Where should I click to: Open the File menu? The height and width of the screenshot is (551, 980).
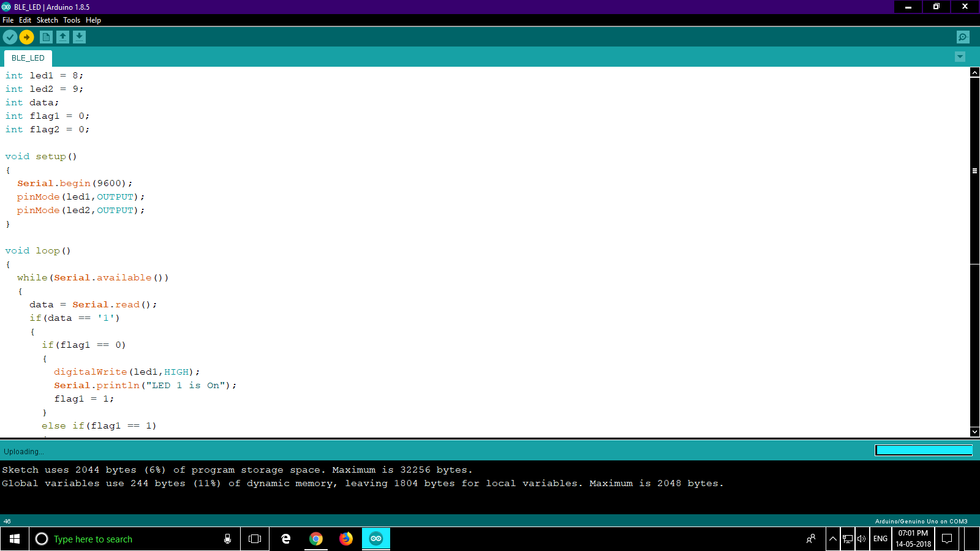coord(8,20)
